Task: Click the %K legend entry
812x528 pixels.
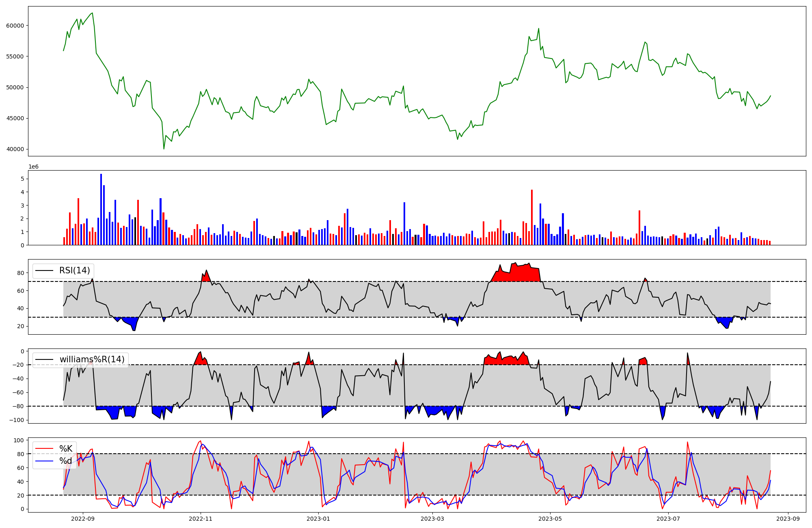Action: [x=66, y=448]
